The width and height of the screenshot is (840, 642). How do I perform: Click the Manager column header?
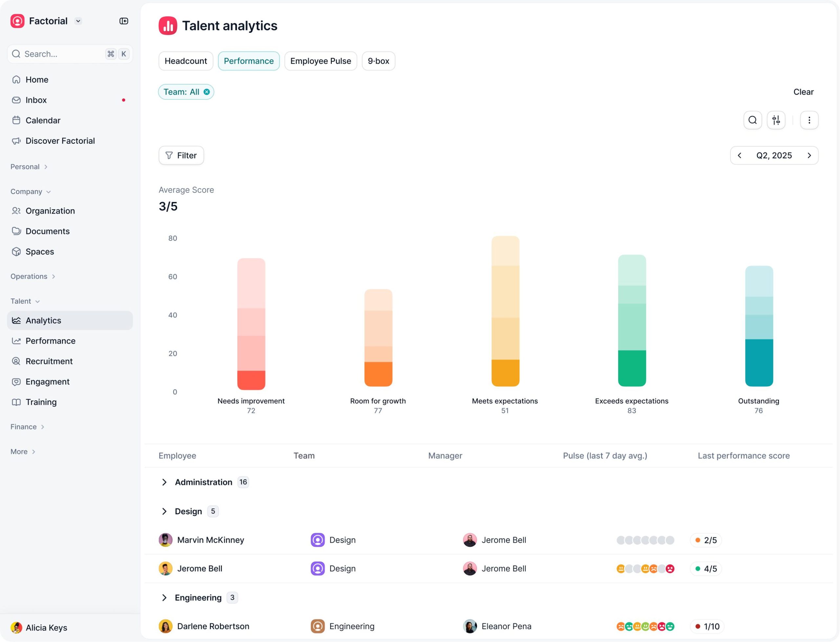pos(445,456)
